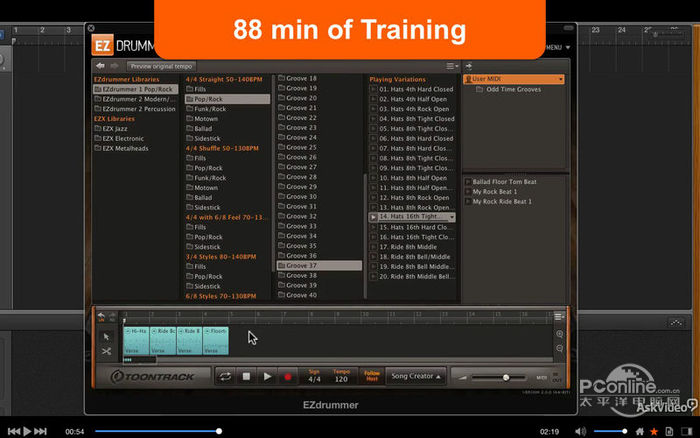Select EZdrummer 2 Percussion library

click(x=136, y=109)
